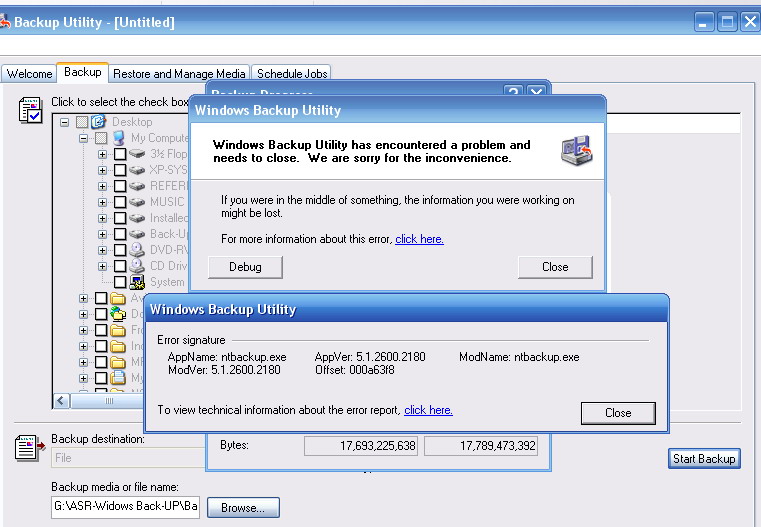Image resolution: width=761 pixels, height=527 pixels.
Task: Click the Backup Utility title bar icon
Action: point(4,22)
